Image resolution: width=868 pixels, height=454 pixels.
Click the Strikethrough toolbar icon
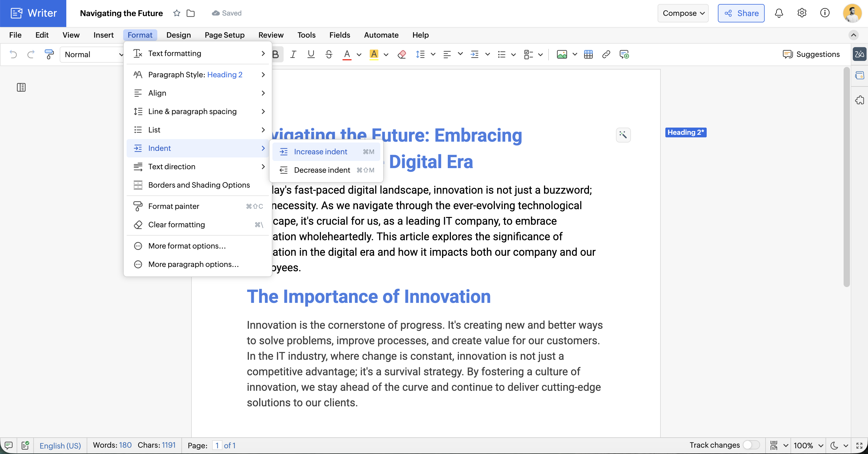coord(329,54)
